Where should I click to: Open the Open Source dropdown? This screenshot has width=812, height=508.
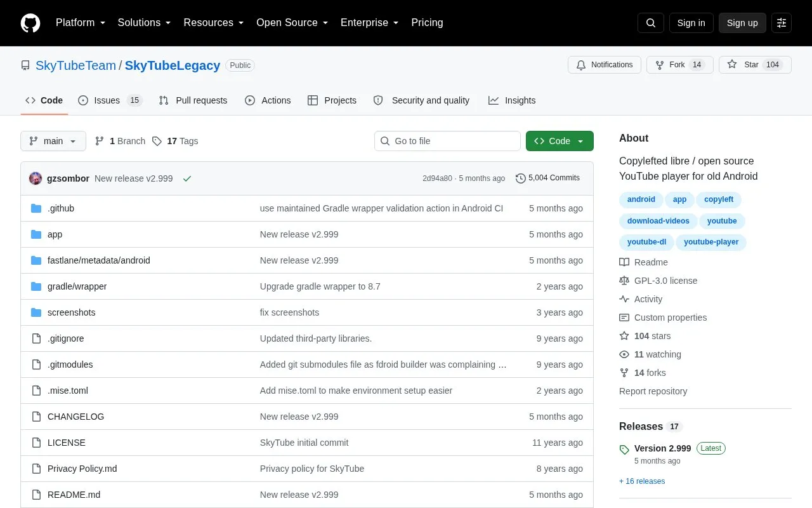292,23
